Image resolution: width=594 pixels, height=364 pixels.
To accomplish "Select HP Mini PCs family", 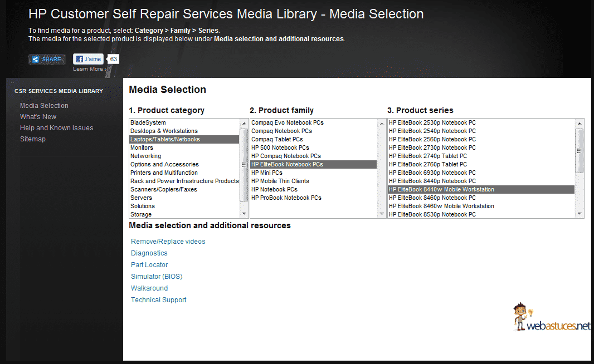I will point(314,173).
